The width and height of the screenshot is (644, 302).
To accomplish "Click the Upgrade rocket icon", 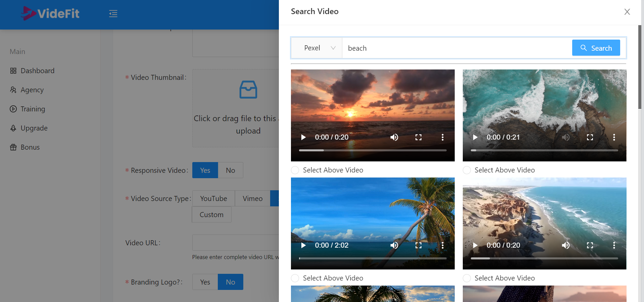I will pos(13,128).
